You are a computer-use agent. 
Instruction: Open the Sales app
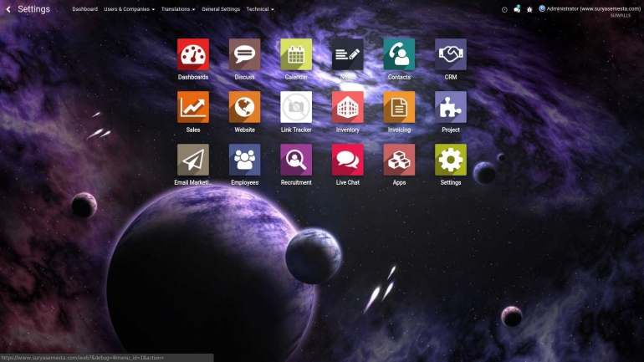click(193, 107)
